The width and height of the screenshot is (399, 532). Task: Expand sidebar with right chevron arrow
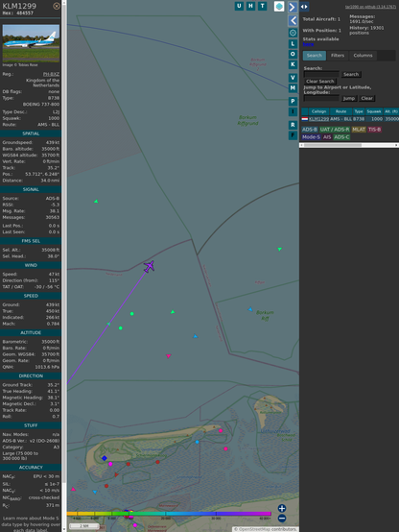(x=293, y=7)
